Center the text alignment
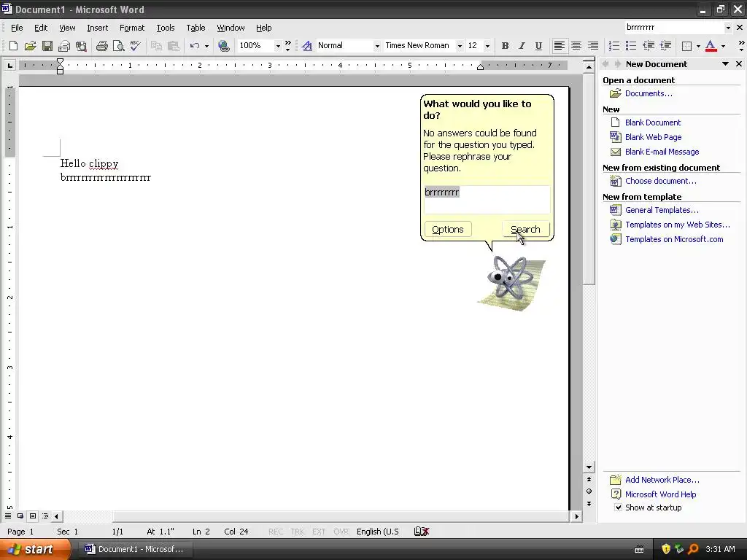 [576, 46]
